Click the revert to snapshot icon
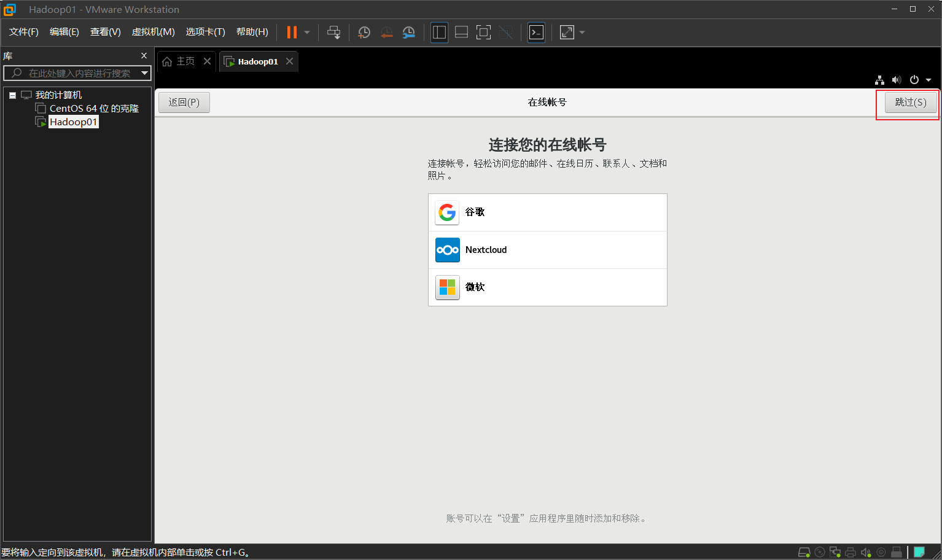Image resolution: width=942 pixels, height=560 pixels. 386,33
